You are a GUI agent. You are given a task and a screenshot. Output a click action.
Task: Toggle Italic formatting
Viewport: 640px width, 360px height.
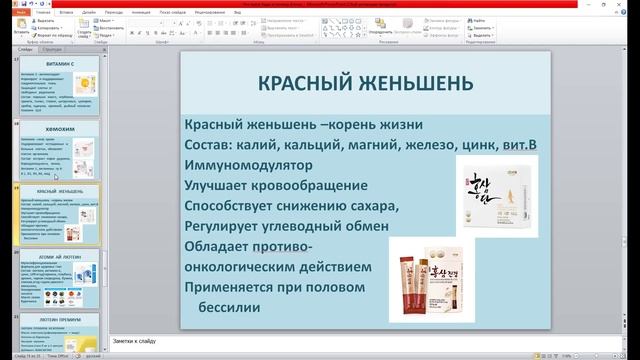140,33
